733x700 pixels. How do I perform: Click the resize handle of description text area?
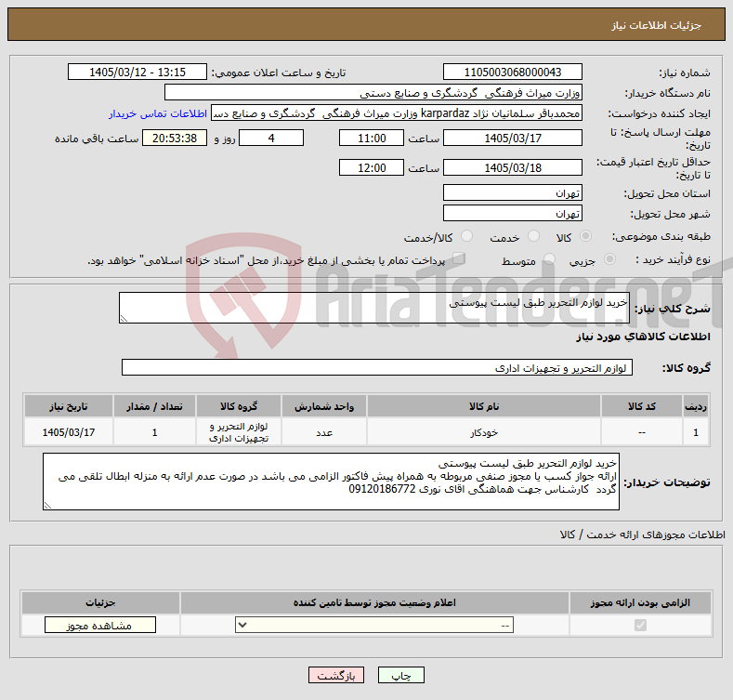[124, 319]
